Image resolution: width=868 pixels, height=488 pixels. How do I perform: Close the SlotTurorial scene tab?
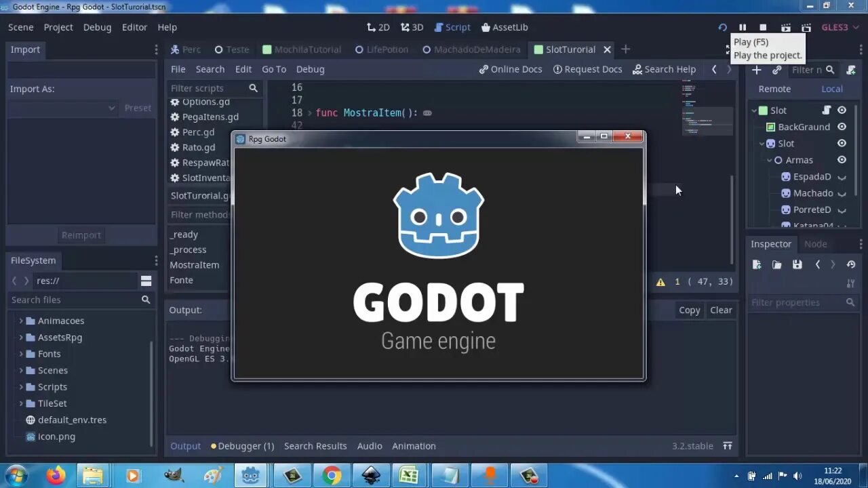(x=607, y=49)
